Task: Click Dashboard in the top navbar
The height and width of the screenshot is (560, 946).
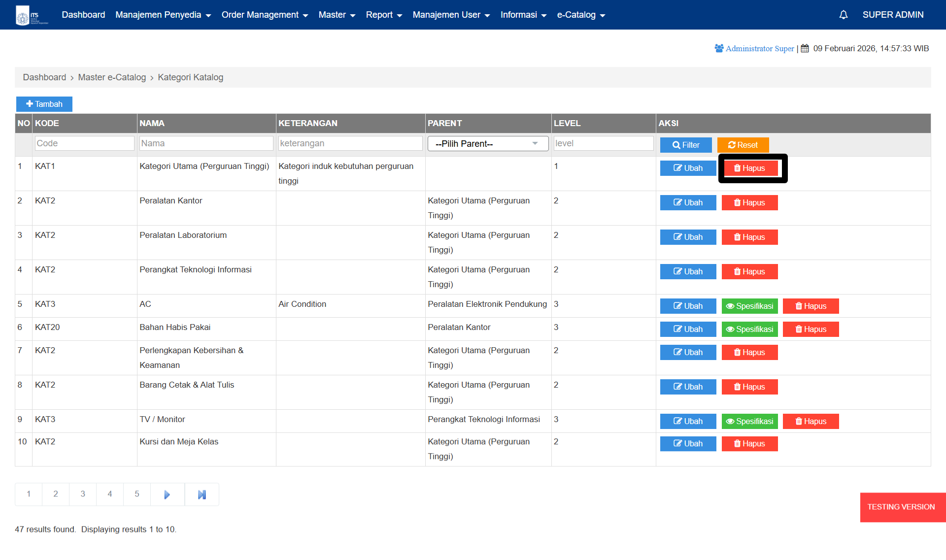Action: 83,15
